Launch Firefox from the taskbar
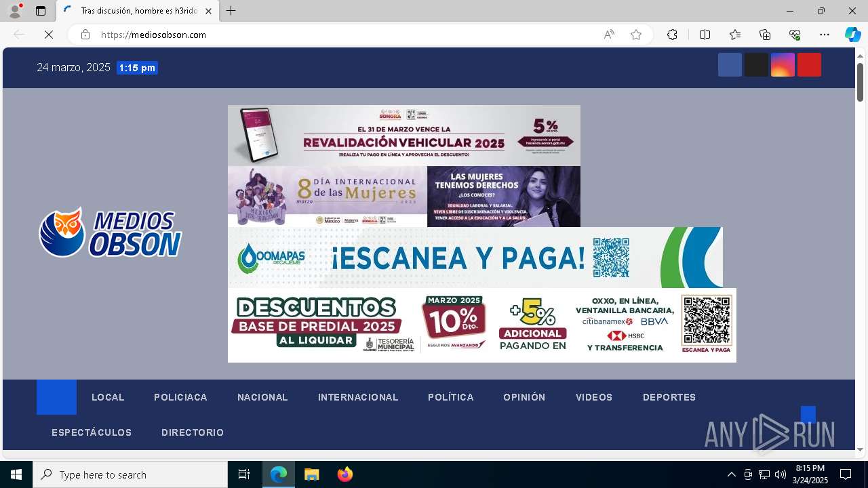 point(344,474)
